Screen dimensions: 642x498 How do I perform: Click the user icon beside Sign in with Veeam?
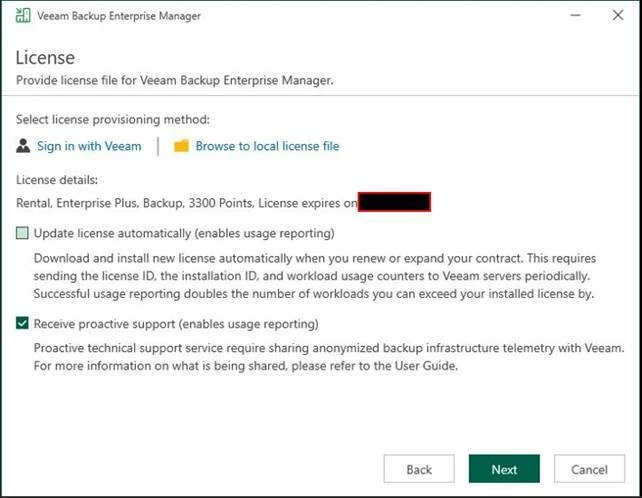click(23, 146)
